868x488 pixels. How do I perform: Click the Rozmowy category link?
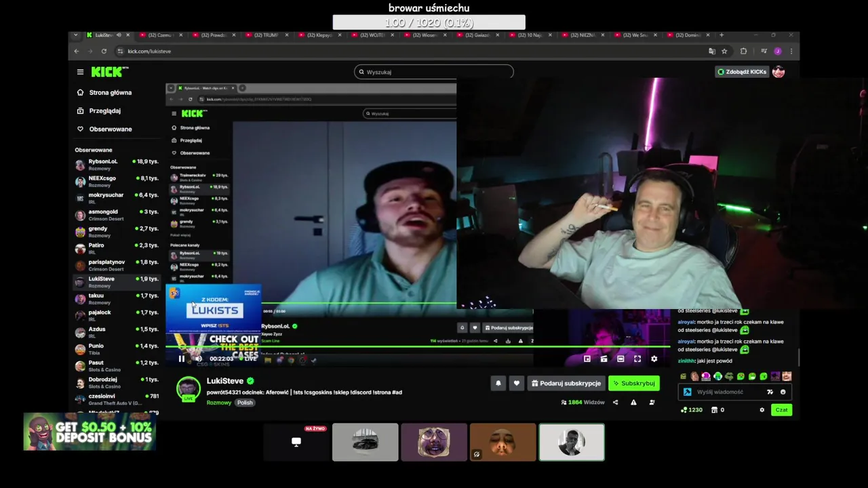pyautogui.click(x=219, y=403)
